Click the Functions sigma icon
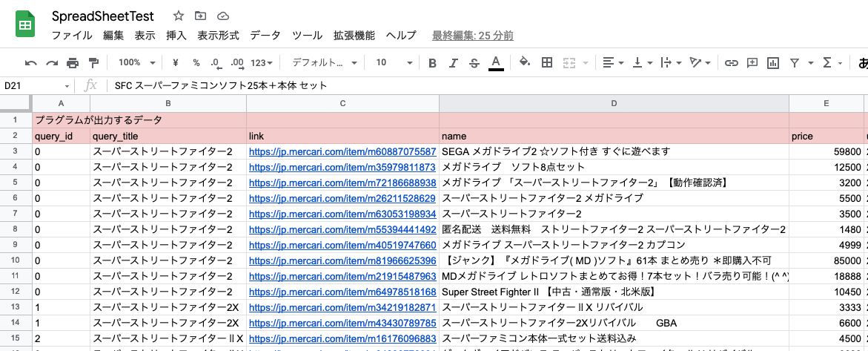This screenshot has width=868, height=351. tap(827, 62)
